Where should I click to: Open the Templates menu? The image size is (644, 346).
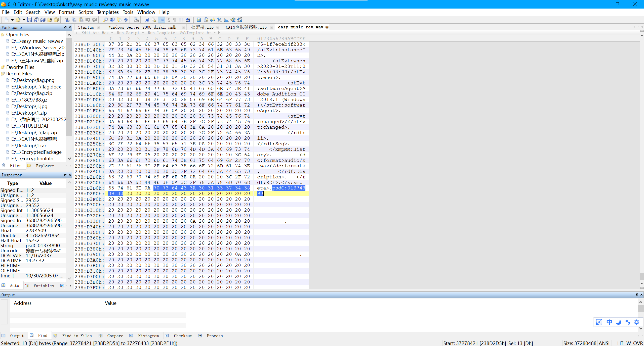pos(108,12)
